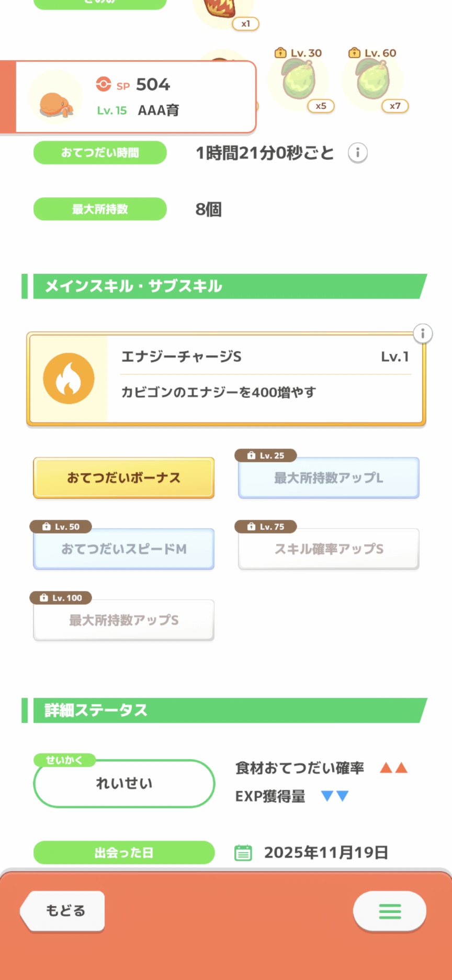The width and height of the screenshot is (452, 980).
Task: Tap the calendar icon by met date
Action: pyautogui.click(x=243, y=853)
